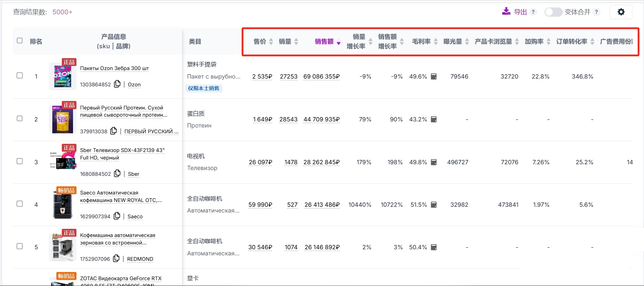Viewport: 644px width, 286px height.
Task: Sort by 产品卡浏览量 column arrows
Action: coord(517,41)
